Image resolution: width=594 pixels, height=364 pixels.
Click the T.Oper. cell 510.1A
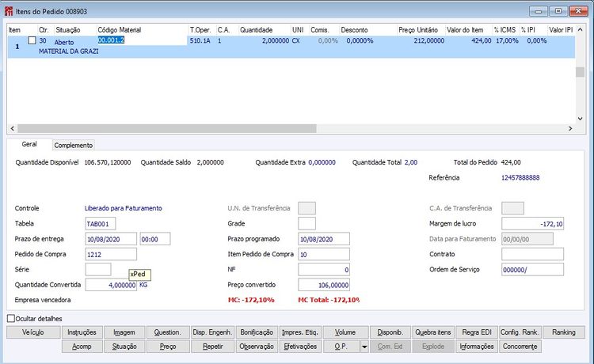click(200, 40)
